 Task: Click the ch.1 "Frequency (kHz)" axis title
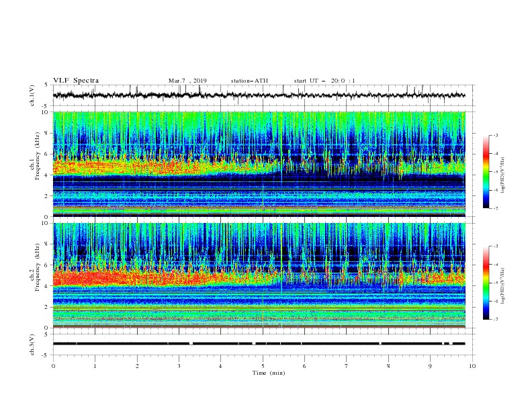(38, 156)
